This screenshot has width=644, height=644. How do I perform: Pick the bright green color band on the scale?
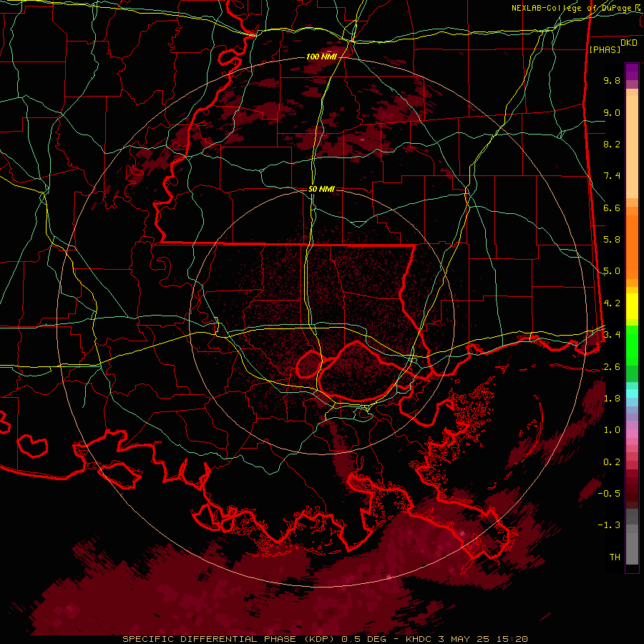(632, 346)
